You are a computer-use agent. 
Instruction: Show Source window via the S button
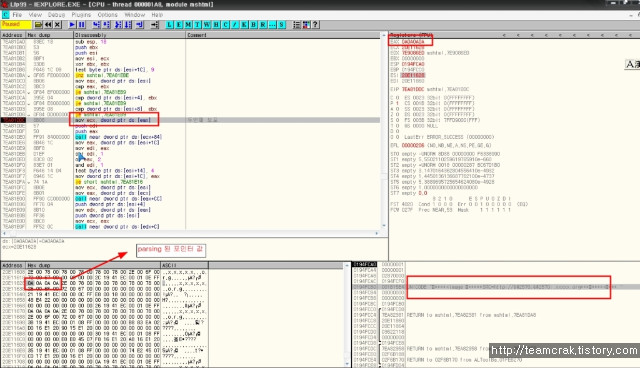282,25
